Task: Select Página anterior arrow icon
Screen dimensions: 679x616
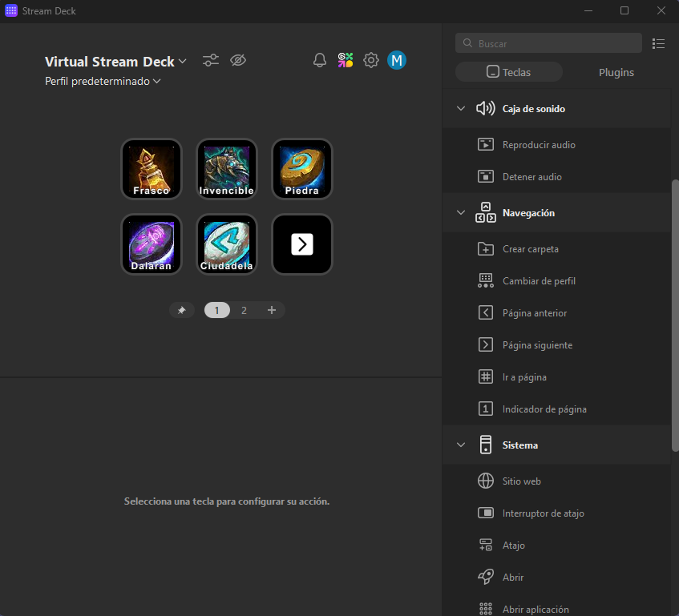Action: coord(486,312)
